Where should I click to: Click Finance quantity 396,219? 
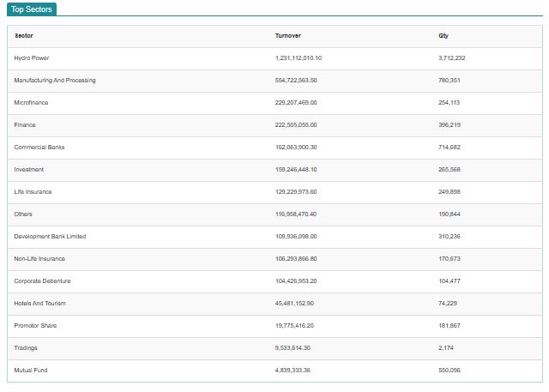click(449, 125)
